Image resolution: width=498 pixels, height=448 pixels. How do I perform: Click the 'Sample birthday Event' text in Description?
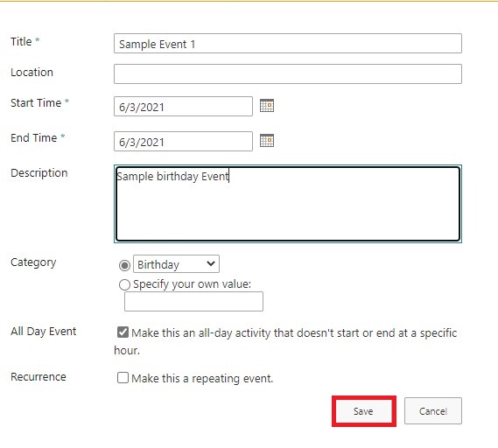coord(172,177)
